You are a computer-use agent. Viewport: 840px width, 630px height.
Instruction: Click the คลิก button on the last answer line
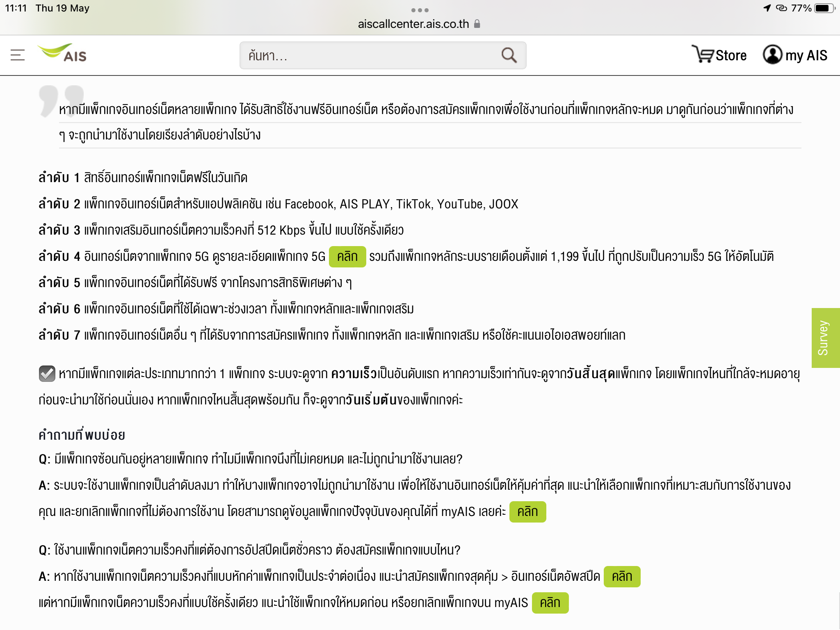[550, 603]
